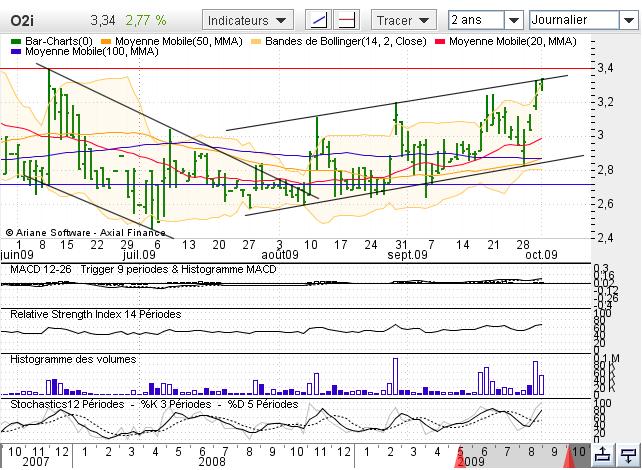The height and width of the screenshot is (470, 642).
Task: Click the '2 ans' period field
Action: (476, 20)
